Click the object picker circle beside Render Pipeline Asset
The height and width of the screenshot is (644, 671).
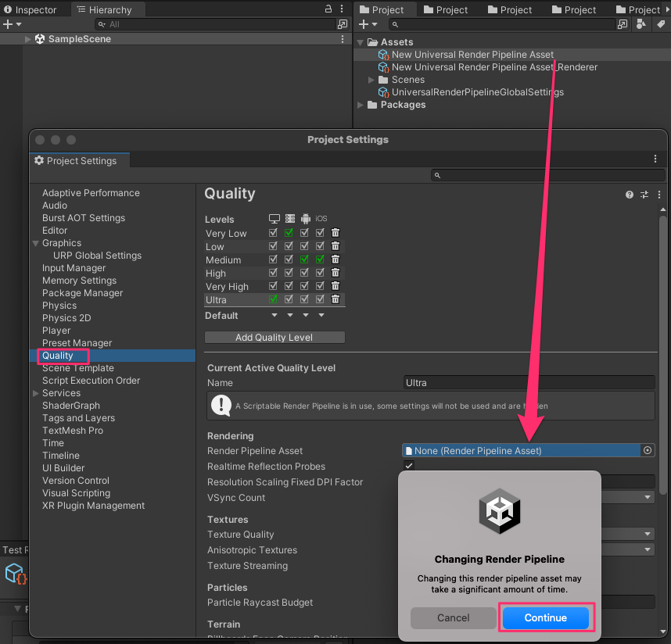(x=647, y=449)
